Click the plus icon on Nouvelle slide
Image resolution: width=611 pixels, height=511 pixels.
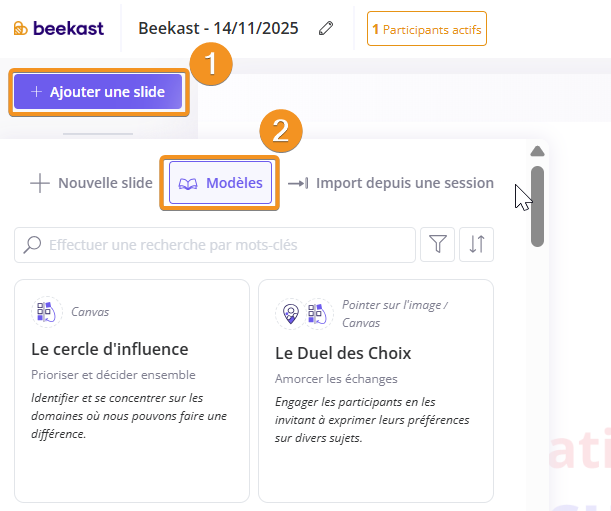[39, 183]
